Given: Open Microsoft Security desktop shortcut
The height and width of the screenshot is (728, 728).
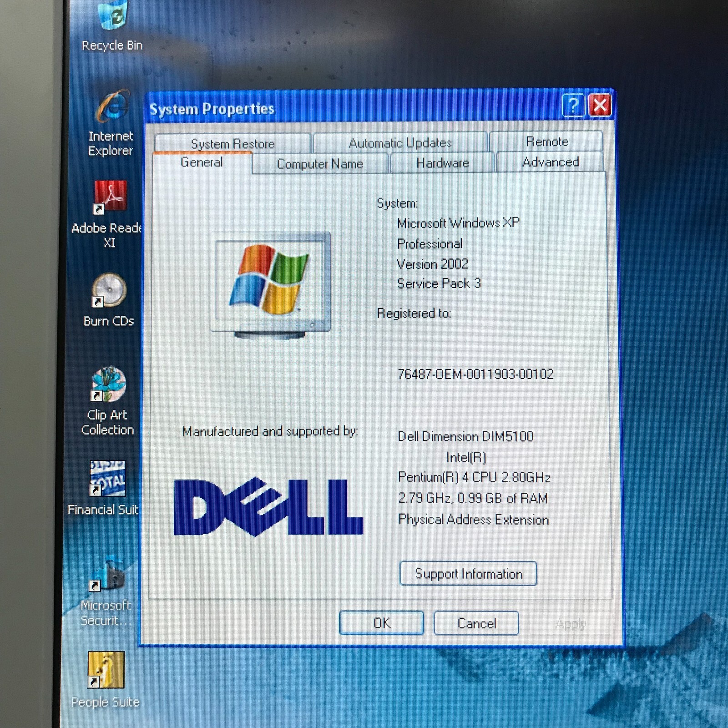Looking at the screenshot, I should pos(106,591).
